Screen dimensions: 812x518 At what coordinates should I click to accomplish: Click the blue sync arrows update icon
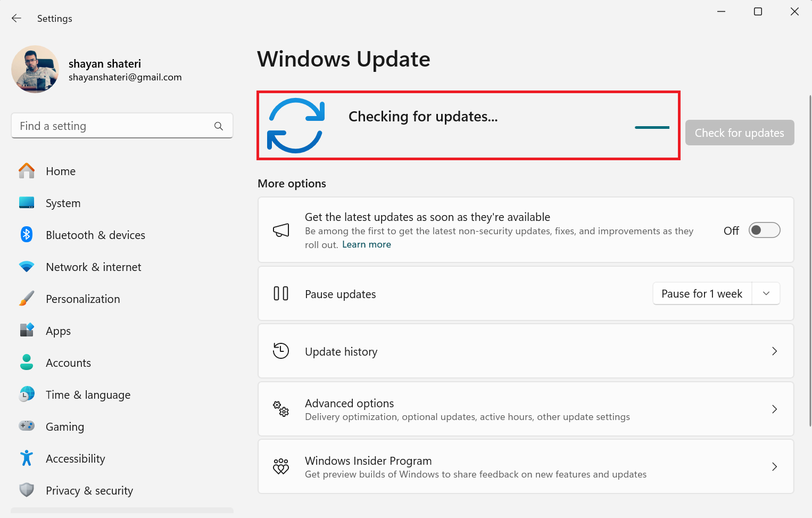pos(296,126)
